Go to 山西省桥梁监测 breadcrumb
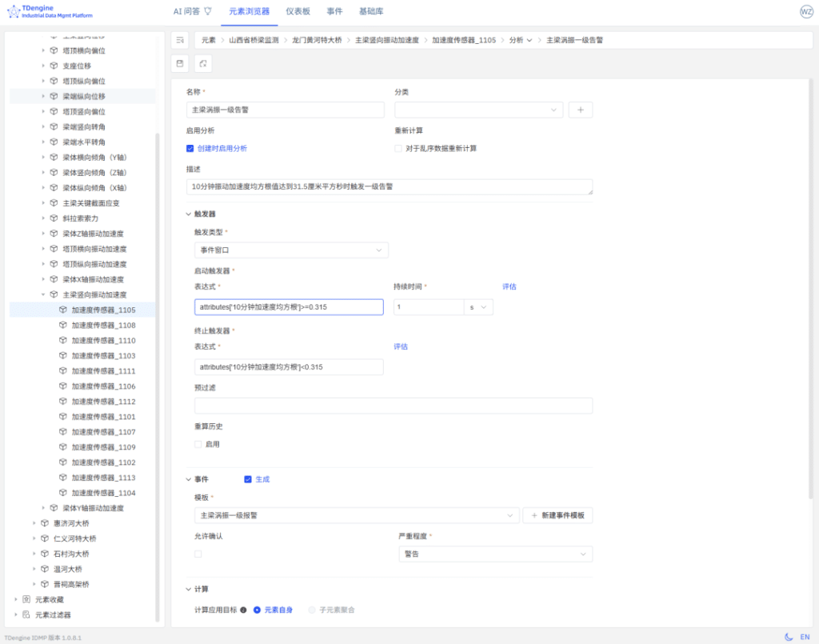The width and height of the screenshot is (819, 644). pos(254,40)
